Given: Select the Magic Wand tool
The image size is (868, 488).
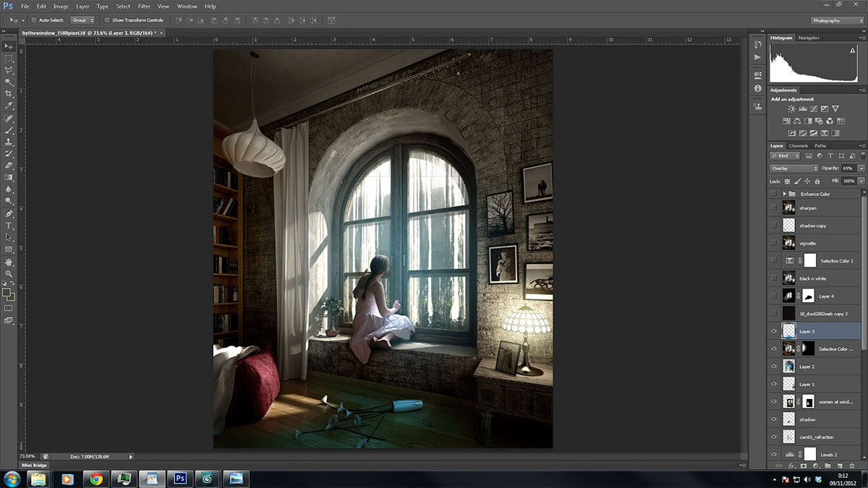Looking at the screenshot, I should click(9, 82).
